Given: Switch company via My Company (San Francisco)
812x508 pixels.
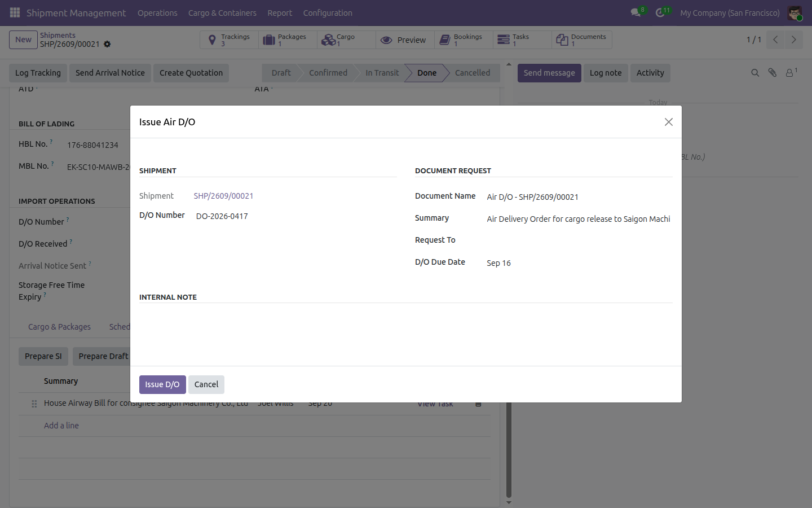Looking at the screenshot, I should pos(730,13).
